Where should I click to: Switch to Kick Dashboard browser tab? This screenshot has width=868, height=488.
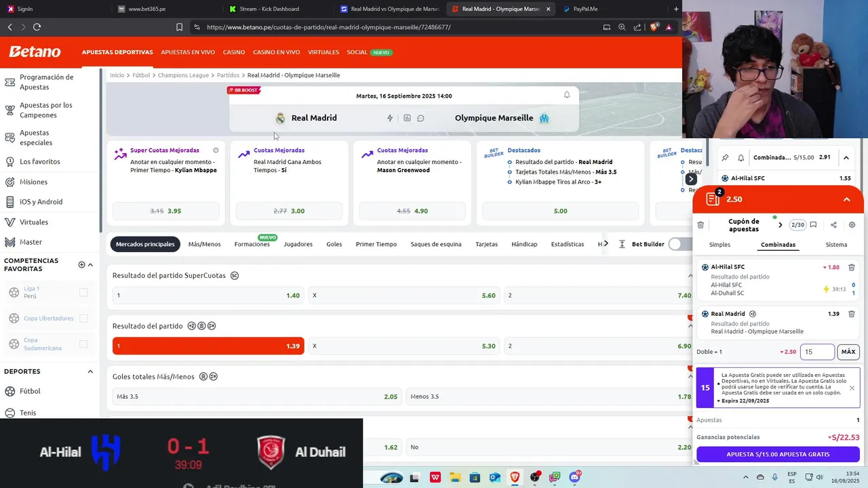pyautogui.click(x=275, y=9)
